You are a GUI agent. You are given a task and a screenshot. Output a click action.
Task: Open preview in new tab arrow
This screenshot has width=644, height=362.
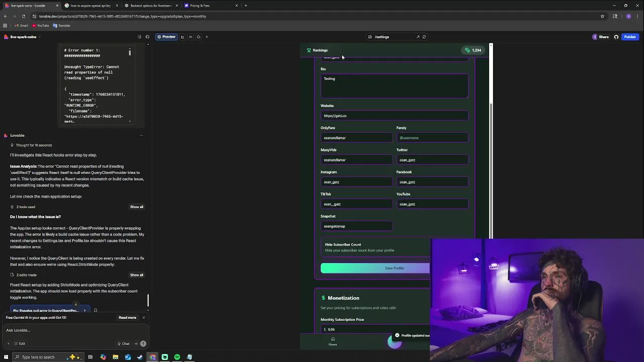(x=418, y=37)
